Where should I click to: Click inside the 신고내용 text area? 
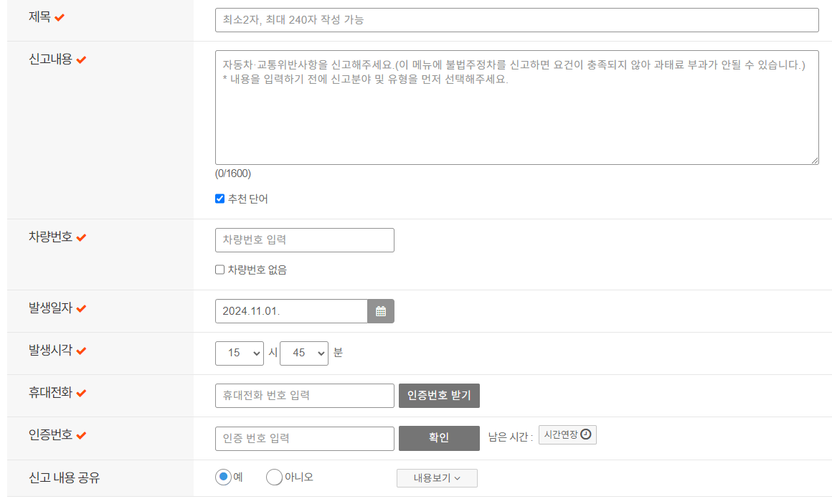tap(516, 108)
